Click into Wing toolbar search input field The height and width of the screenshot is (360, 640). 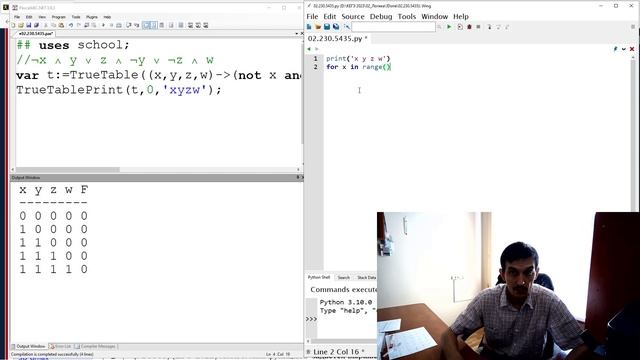[393, 27]
